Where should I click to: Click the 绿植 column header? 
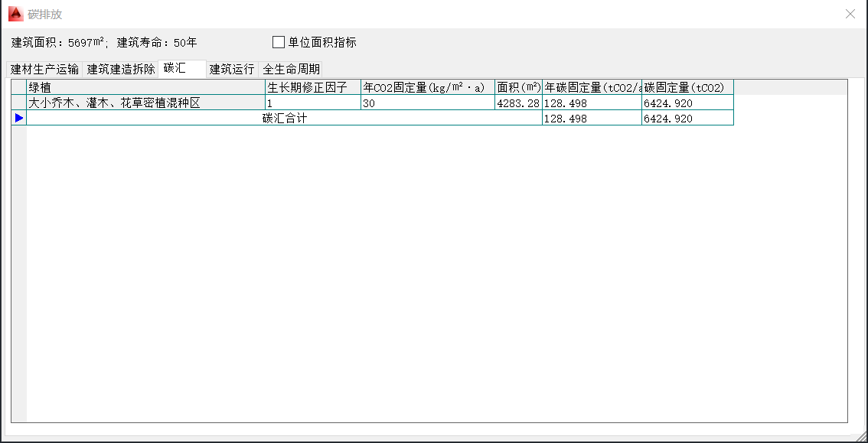click(145, 87)
